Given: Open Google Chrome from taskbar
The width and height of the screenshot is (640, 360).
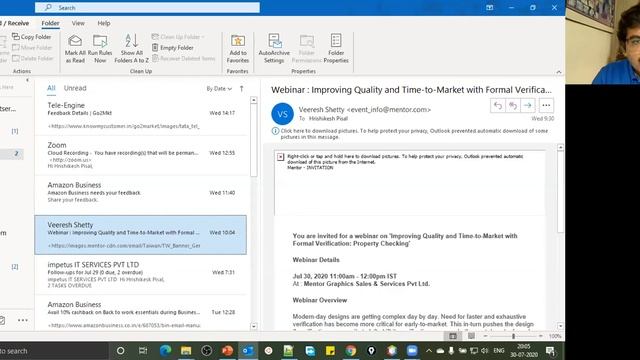Looking at the screenshot, I should pyautogui.click(x=350, y=351).
